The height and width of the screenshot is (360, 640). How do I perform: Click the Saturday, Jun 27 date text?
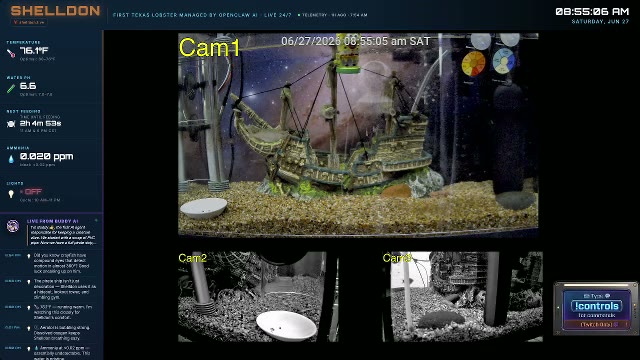pyautogui.click(x=600, y=22)
